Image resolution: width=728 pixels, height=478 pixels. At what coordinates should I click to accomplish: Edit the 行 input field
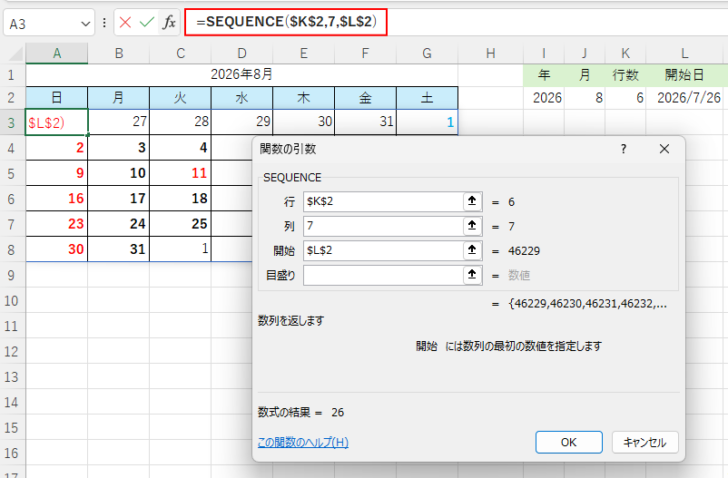click(383, 201)
